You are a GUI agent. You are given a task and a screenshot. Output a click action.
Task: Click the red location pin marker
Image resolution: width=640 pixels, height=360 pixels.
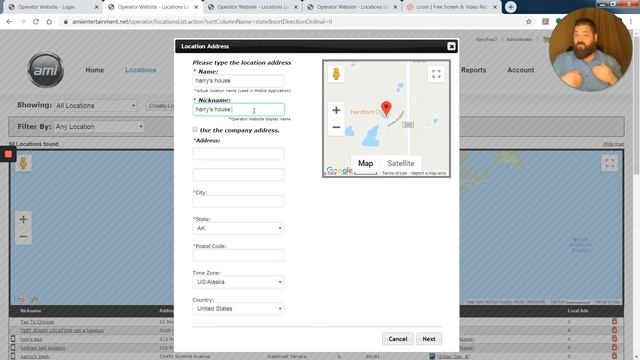point(386,108)
